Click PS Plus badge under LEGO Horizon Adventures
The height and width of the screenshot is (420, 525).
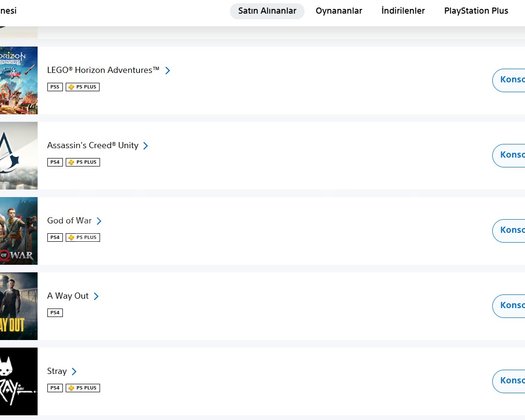coord(83,87)
